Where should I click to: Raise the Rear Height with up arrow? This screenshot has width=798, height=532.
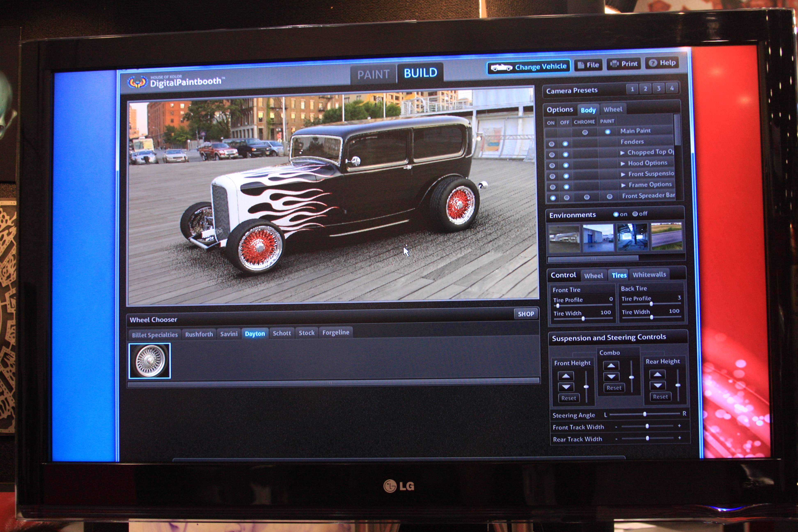658,375
